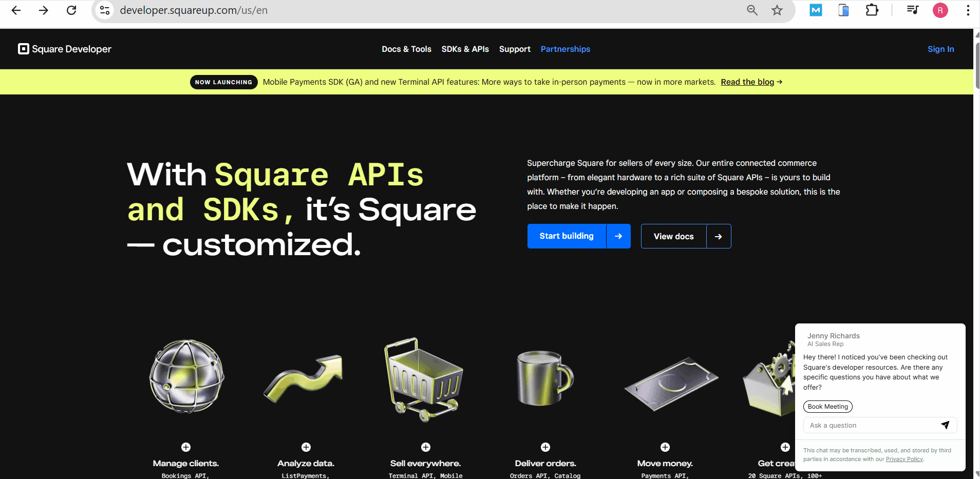Image resolution: width=980 pixels, height=479 pixels.
Task: Open the blue M browser extension
Action: (x=816, y=10)
